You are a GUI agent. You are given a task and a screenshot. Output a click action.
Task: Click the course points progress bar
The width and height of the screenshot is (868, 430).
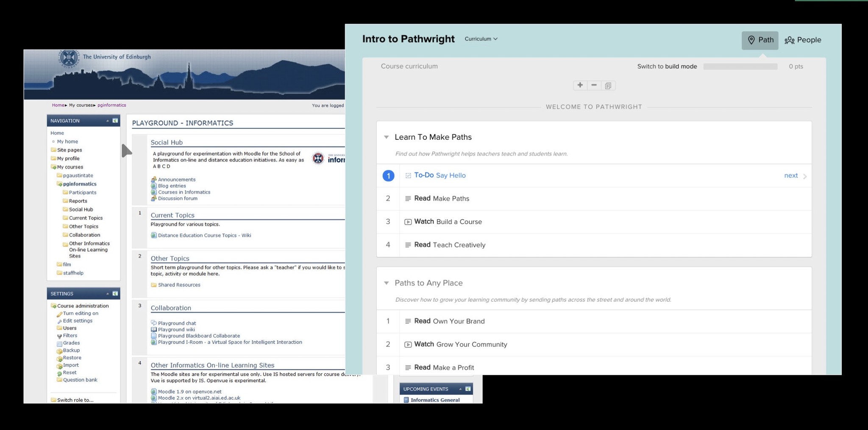740,67
